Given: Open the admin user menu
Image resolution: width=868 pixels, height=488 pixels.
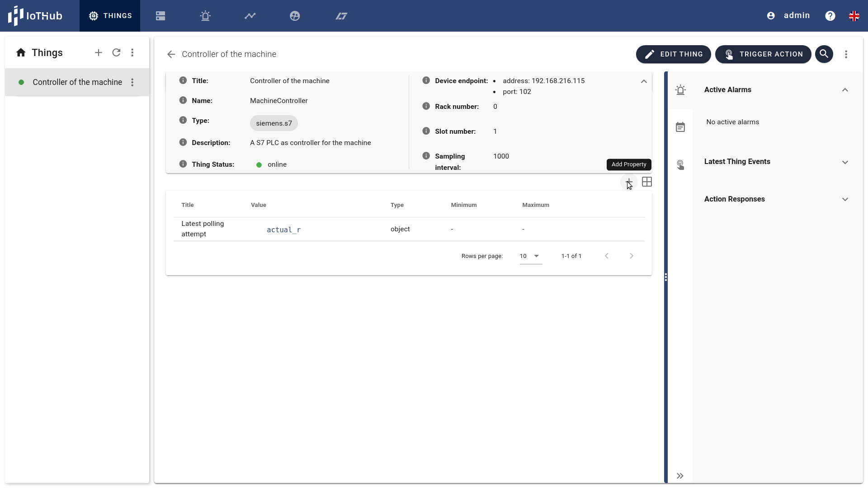Looking at the screenshot, I should (788, 16).
